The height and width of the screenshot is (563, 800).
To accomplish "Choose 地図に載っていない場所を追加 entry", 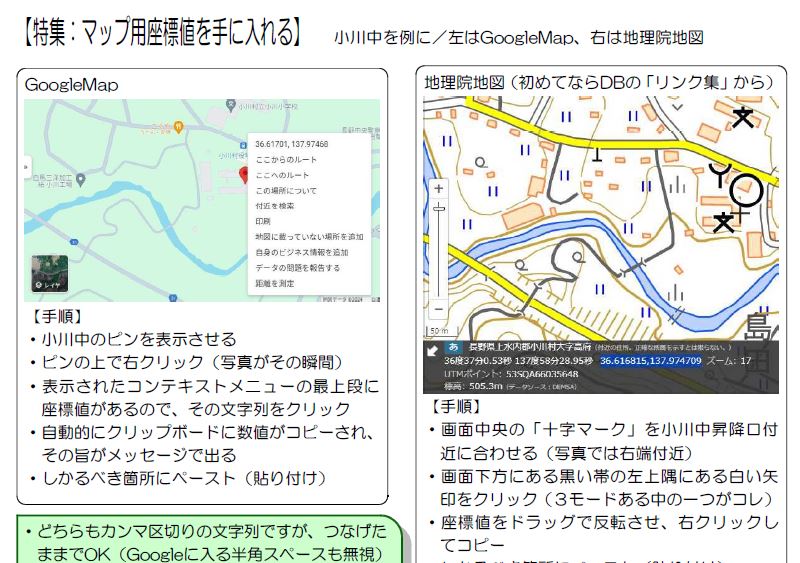I will [309, 237].
